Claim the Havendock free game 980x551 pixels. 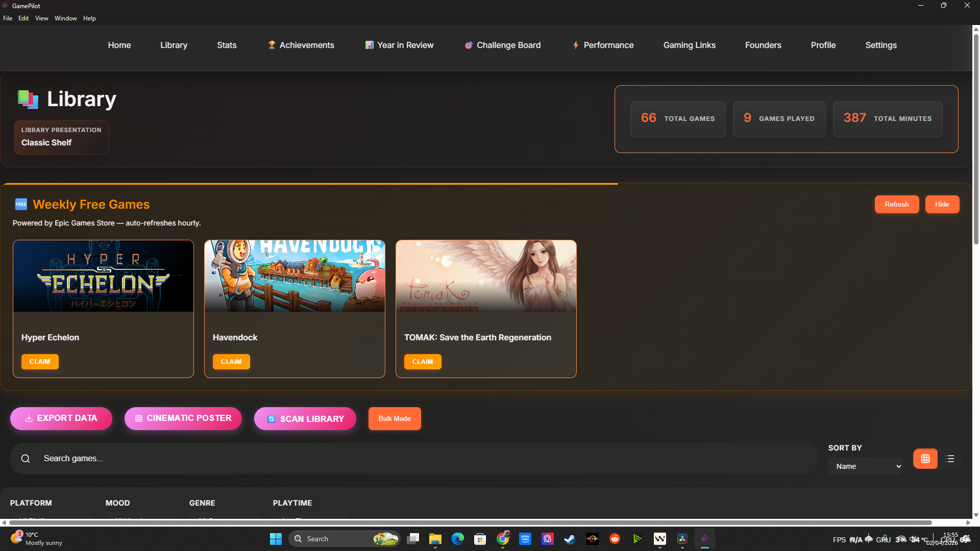231,362
